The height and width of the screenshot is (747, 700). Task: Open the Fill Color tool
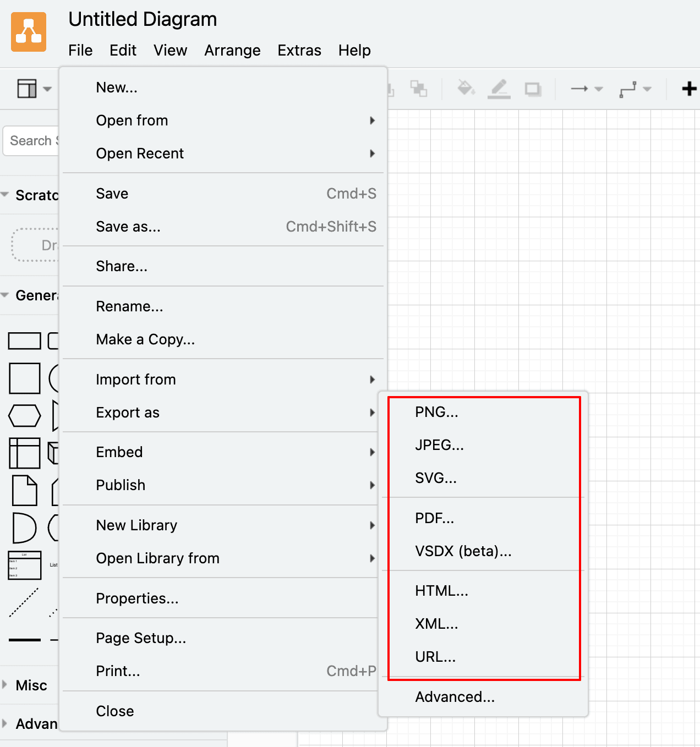[x=465, y=89]
